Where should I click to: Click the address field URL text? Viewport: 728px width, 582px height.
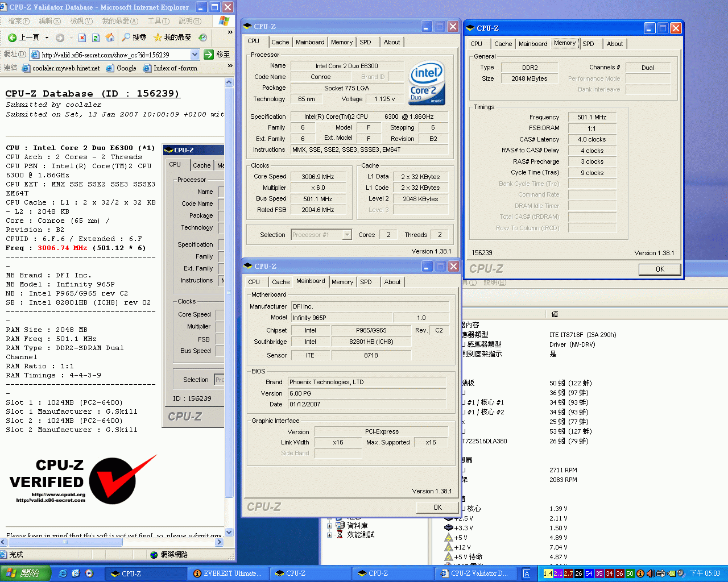(106, 55)
